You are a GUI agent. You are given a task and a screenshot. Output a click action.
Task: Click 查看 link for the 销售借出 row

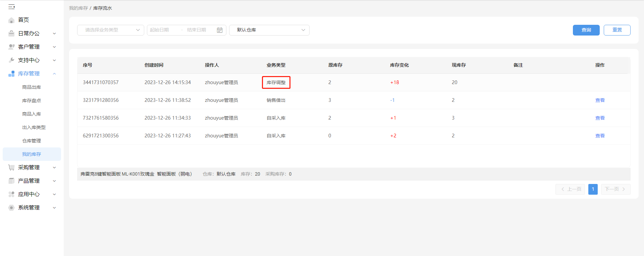[x=600, y=100]
